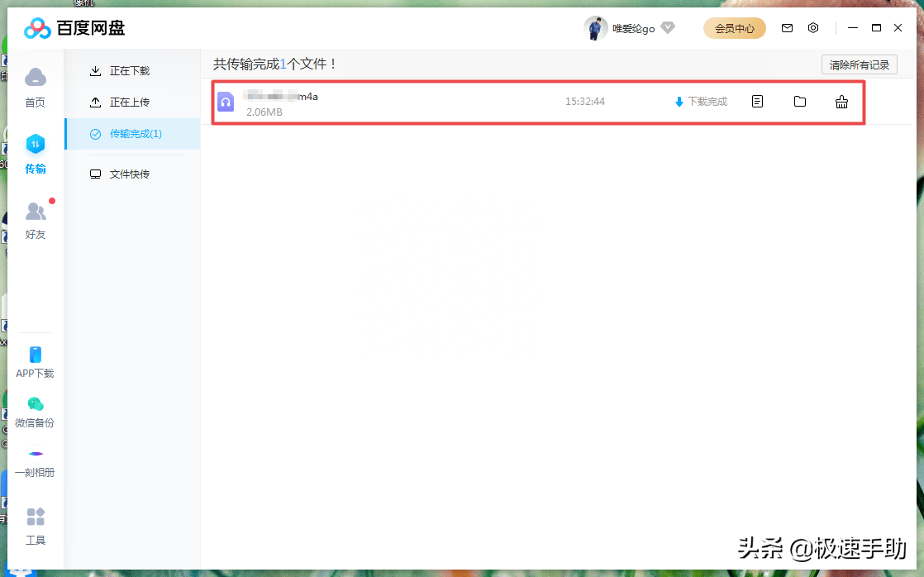Open the 好友 friends section
This screenshot has width=924, height=577.
(35, 220)
